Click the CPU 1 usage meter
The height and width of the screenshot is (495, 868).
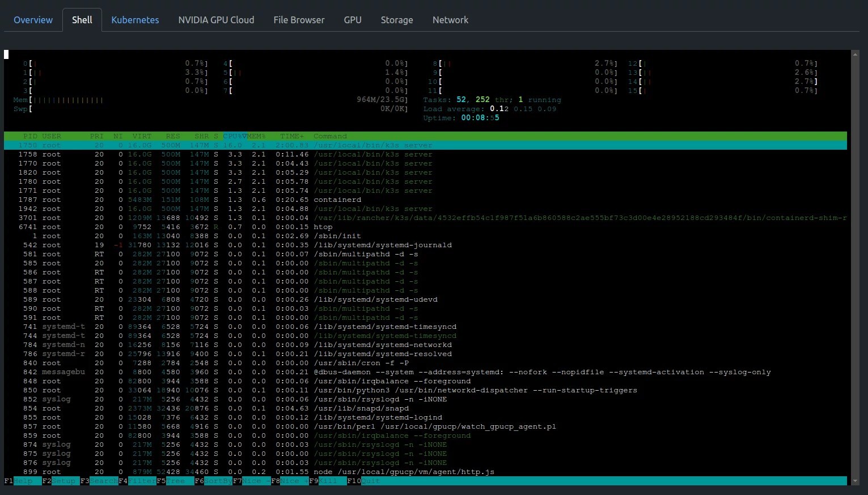pos(115,73)
